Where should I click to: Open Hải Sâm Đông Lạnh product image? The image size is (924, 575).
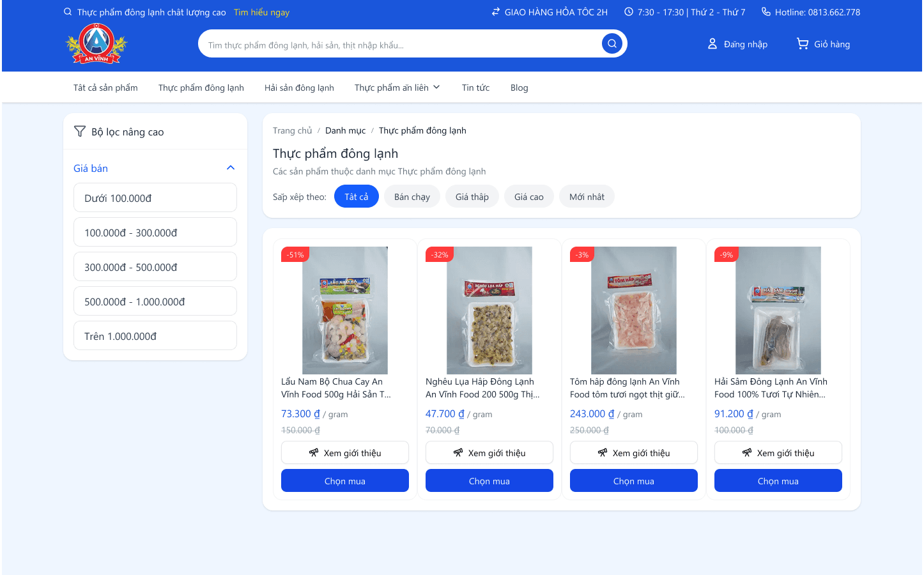coord(778,310)
